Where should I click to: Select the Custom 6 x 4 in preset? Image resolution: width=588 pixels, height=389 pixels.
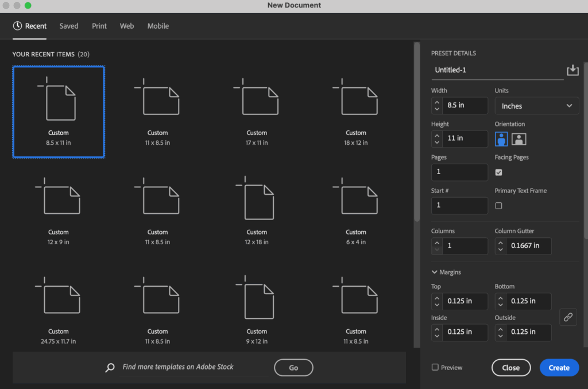tap(356, 211)
